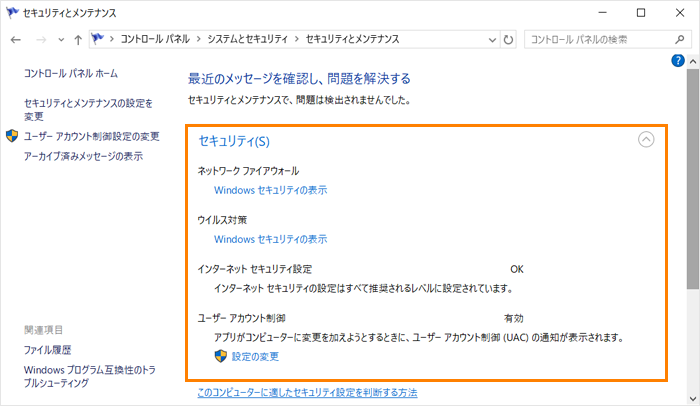
Task: Click the scrollbar down arrow
Action: 693,399
